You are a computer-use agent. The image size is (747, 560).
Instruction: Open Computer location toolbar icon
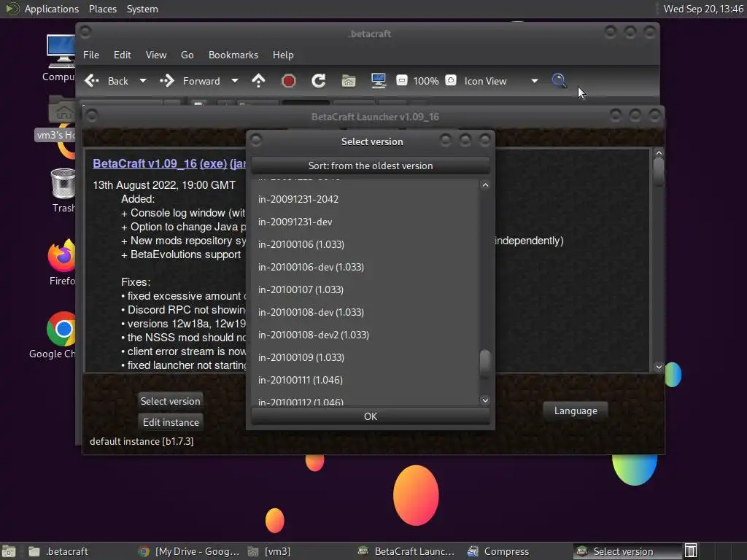click(379, 81)
